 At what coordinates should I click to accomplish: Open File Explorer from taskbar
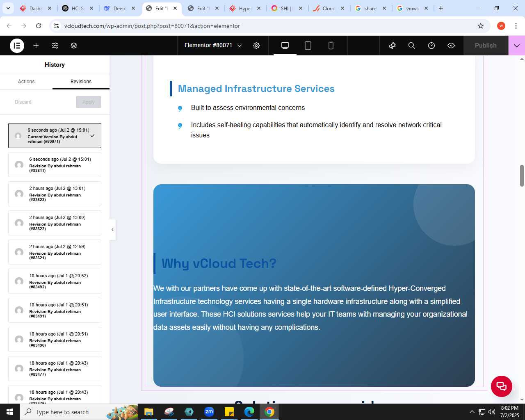(148, 412)
